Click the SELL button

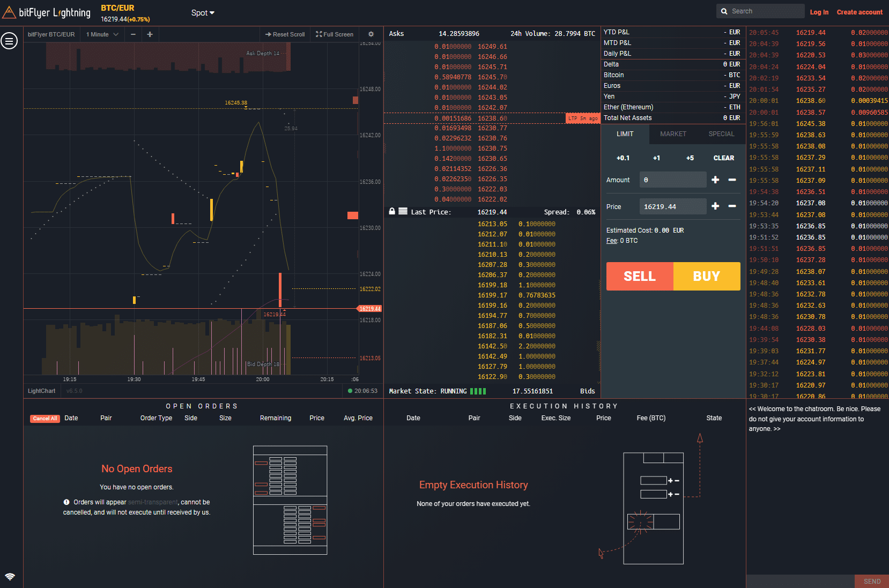click(x=640, y=276)
